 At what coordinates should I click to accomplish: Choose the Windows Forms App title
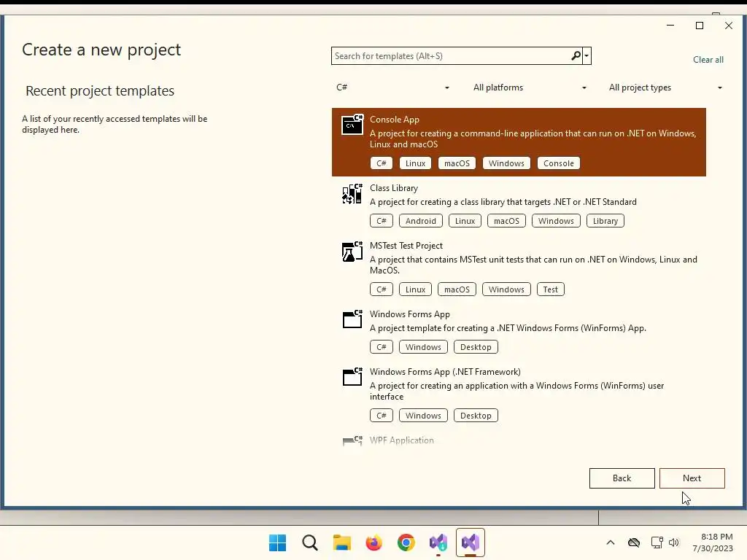point(410,314)
